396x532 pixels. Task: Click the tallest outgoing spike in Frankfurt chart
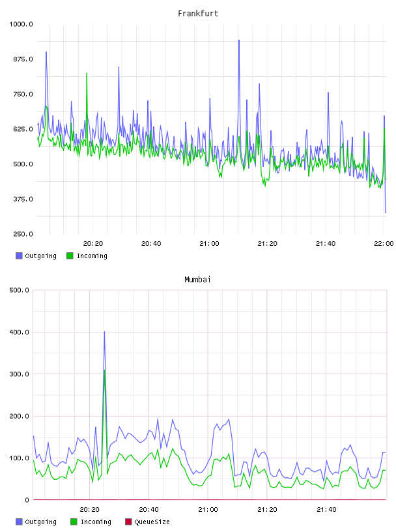click(238, 40)
